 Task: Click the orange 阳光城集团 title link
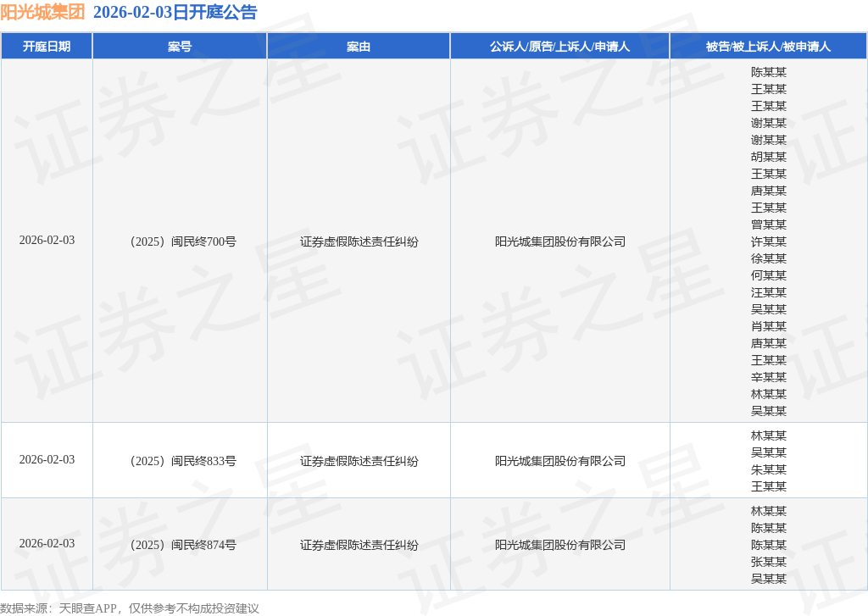(x=42, y=12)
